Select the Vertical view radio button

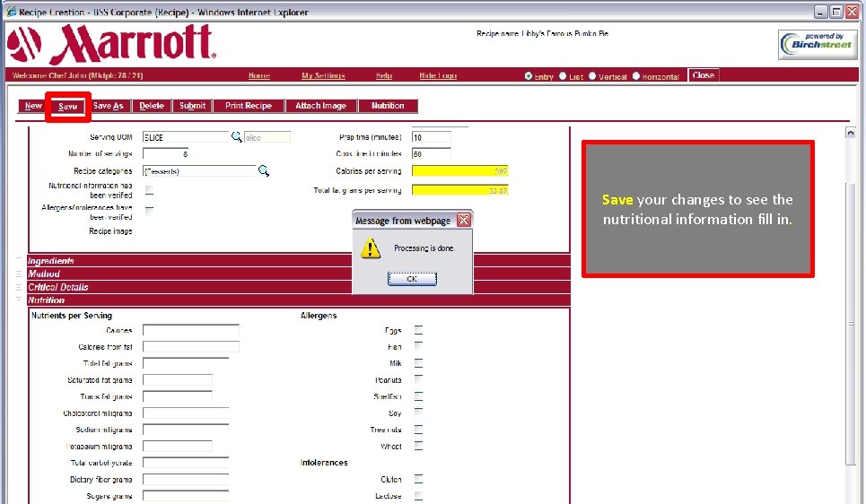tap(592, 76)
